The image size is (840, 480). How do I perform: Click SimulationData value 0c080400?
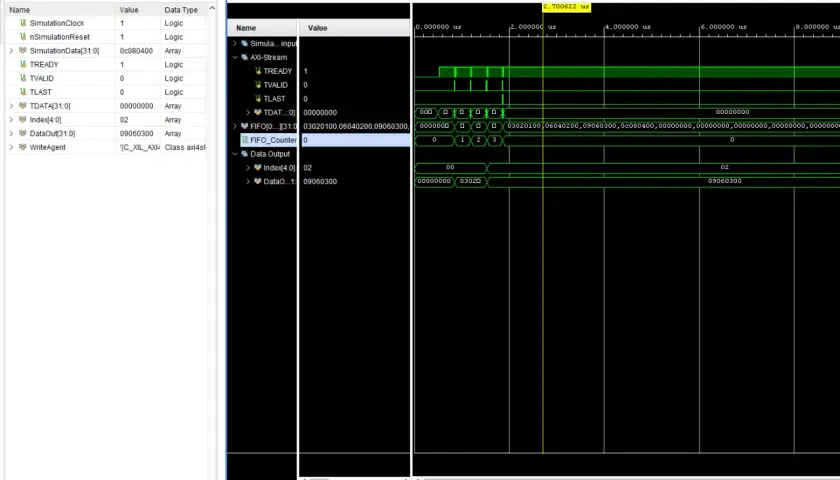click(x=136, y=51)
